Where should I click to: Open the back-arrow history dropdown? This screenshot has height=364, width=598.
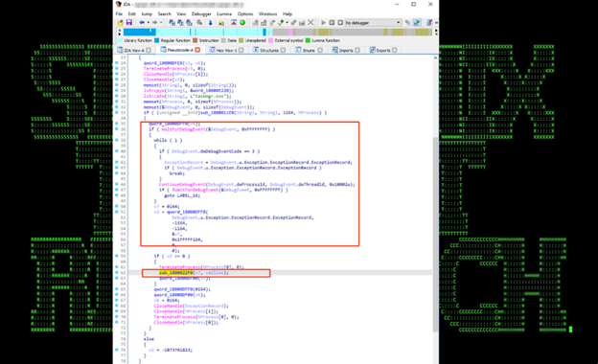click(148, 22)
